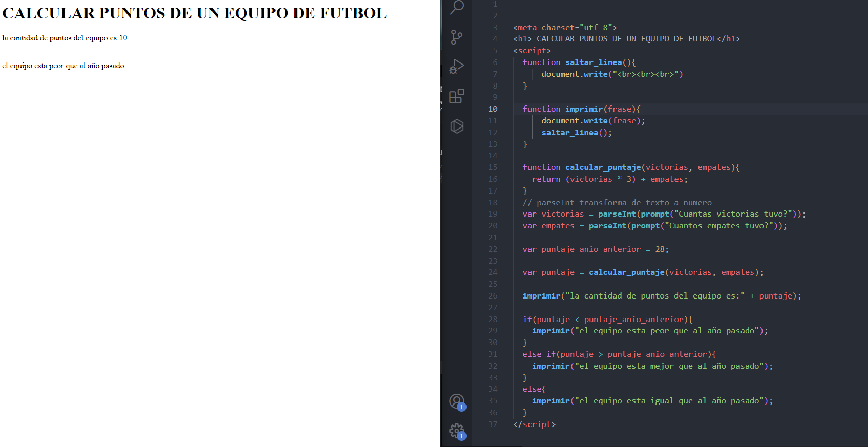Click the 'var puntaje = calcular_puntaje' line
This screenshot has height=447, width=868.
[x=643, y=272]
